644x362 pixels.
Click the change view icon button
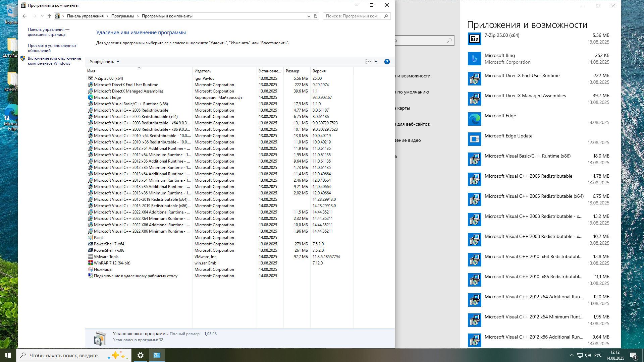click(x=368, y=62)
